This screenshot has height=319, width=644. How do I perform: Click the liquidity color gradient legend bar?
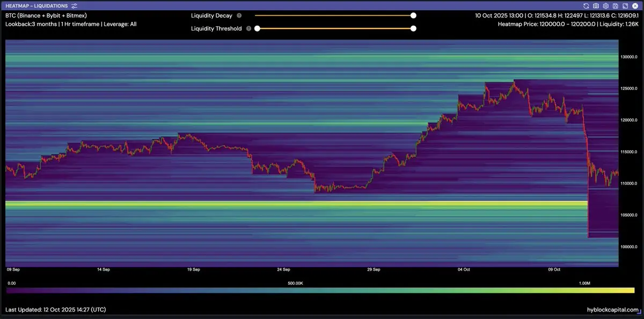coord(320,290)
